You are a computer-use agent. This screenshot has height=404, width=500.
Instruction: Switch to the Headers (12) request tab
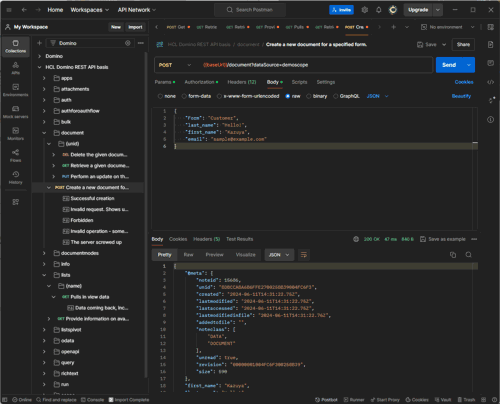(242, 82)
